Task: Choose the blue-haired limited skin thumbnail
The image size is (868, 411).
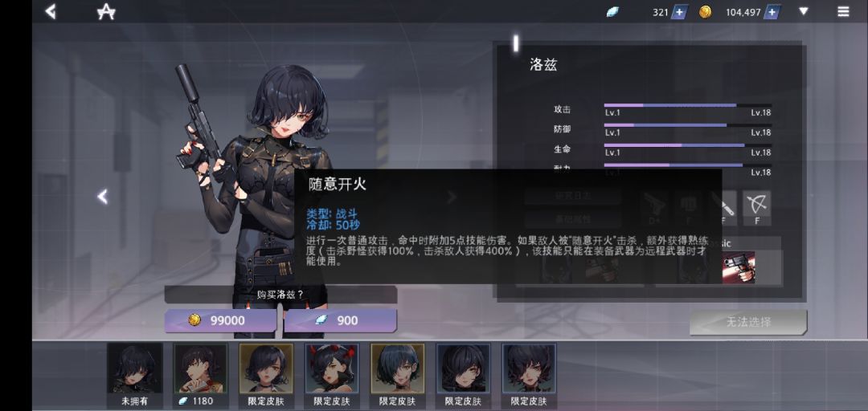Action: 398,375
